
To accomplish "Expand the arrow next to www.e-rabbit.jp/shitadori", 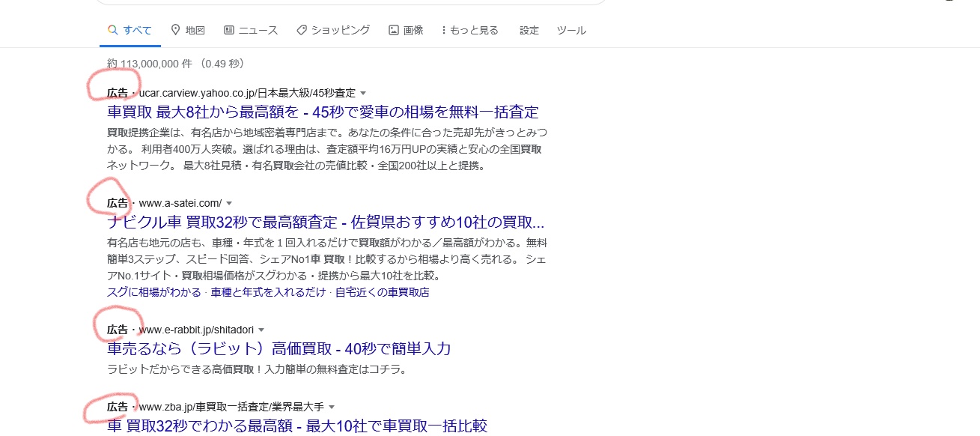I will [261, 330].
